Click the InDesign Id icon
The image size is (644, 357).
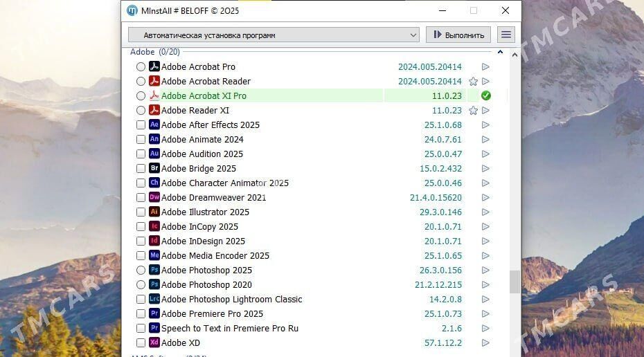[x=154, y=241]
